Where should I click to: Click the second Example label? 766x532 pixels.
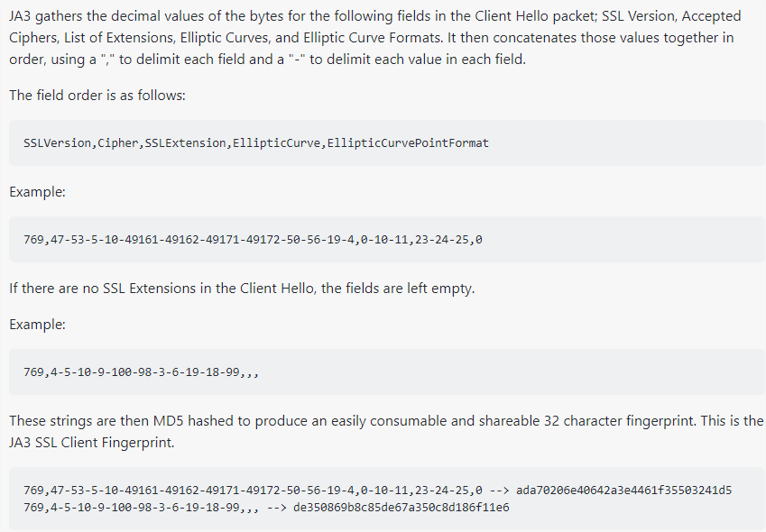coord(37,324)
